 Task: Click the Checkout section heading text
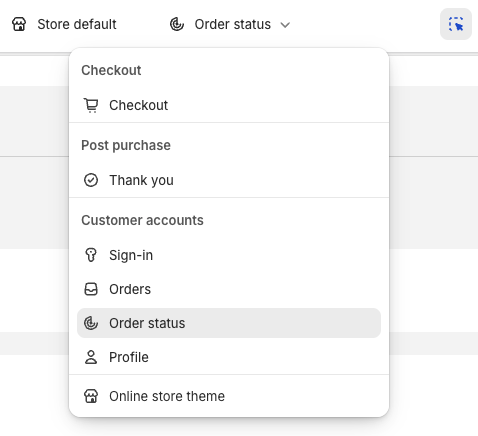click(x=111, y=70)
